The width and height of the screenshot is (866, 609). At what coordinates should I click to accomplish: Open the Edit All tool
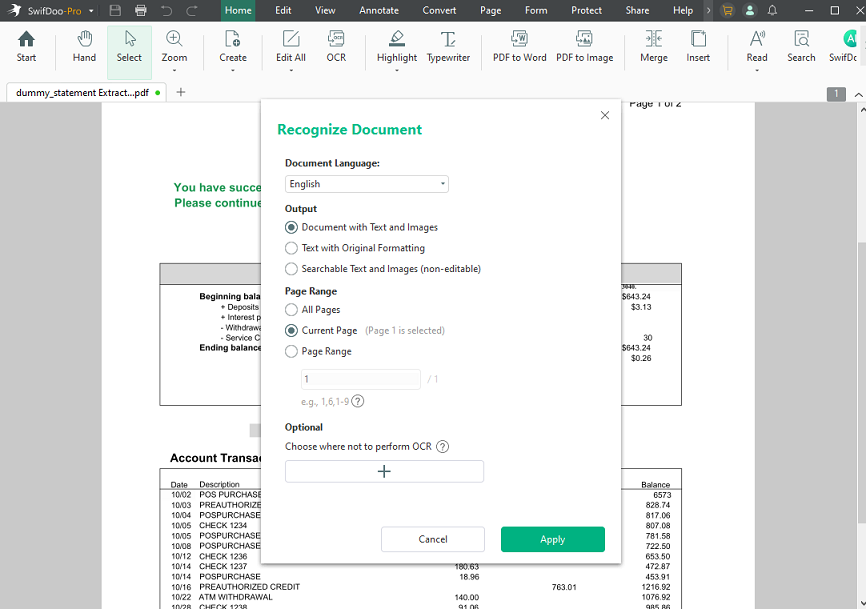coord(291,47)
